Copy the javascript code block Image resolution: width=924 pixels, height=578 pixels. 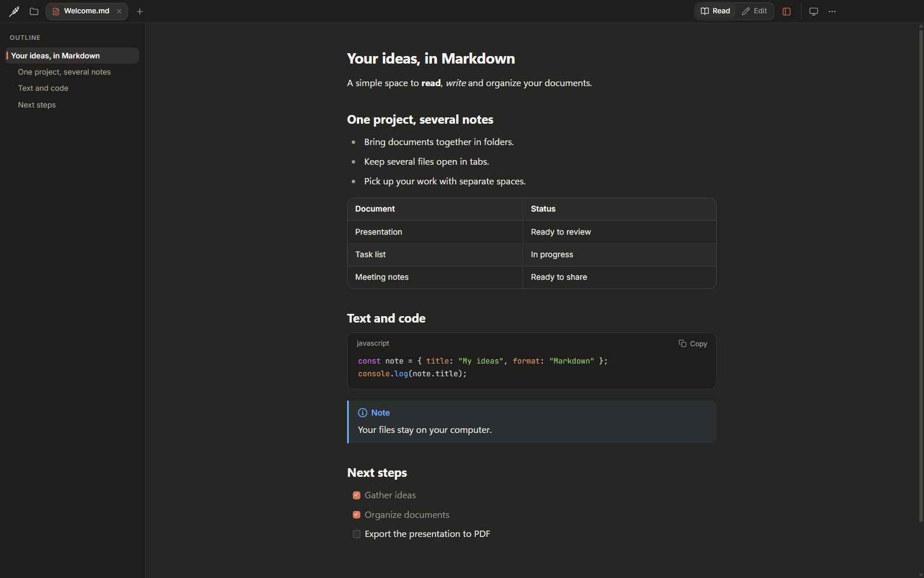[693, 343]
